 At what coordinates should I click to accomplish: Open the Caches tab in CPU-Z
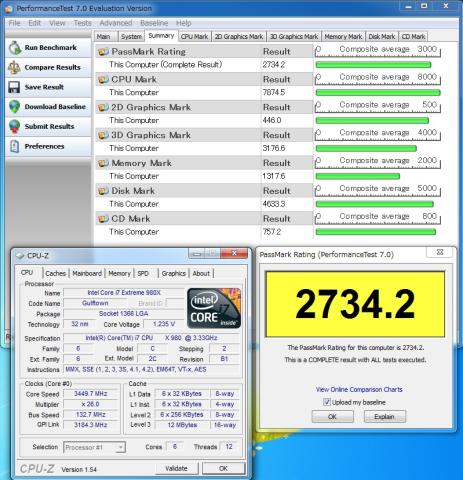[56, 273]
